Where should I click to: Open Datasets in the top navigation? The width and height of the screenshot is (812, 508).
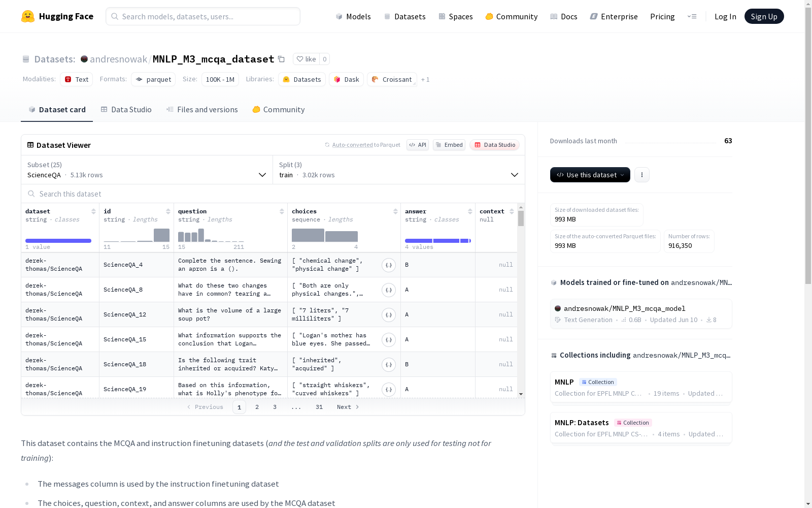(x=404, y=16)
